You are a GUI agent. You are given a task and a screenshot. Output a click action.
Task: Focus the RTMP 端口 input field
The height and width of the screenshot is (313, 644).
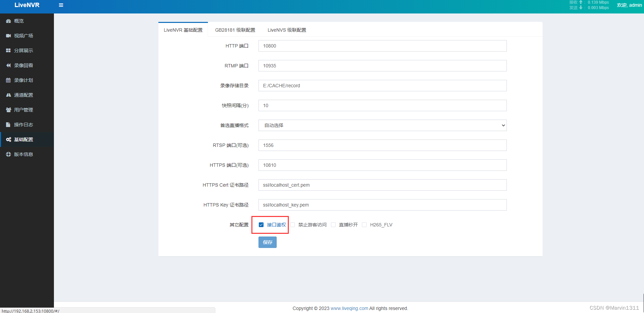382,66
